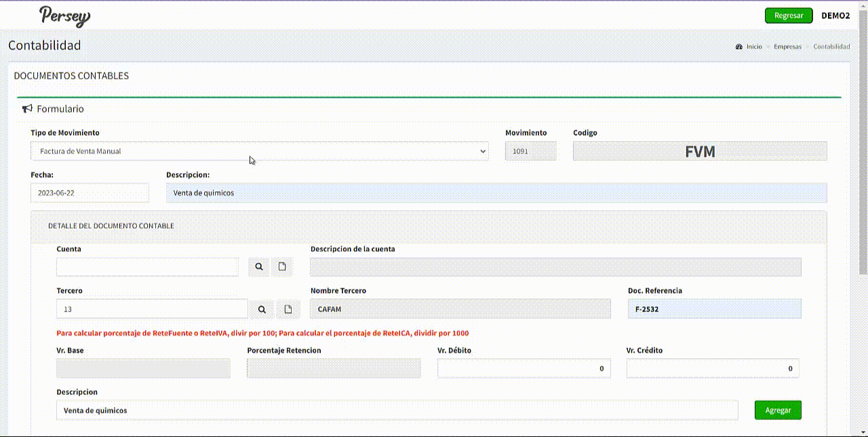The height and width of the screenshot is (437, 868).
Task: Click the Cuenta input field
Action: (x=147, y=267)
